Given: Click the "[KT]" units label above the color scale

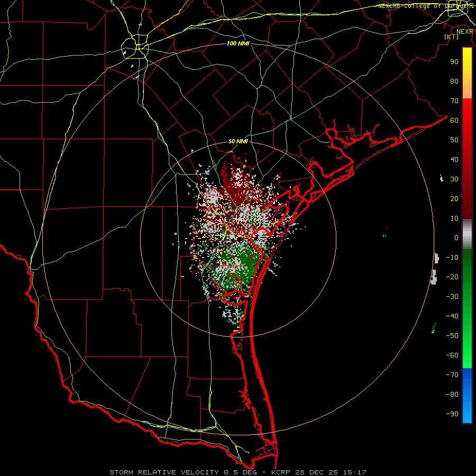Looking at the screenshot, I should click(x=452, y=36).
